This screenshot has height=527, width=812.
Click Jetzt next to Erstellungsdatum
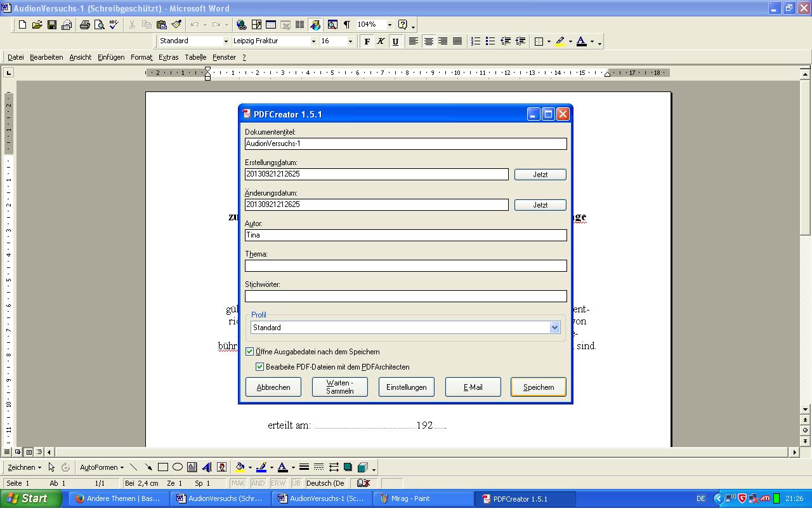(x=540, y=175)
